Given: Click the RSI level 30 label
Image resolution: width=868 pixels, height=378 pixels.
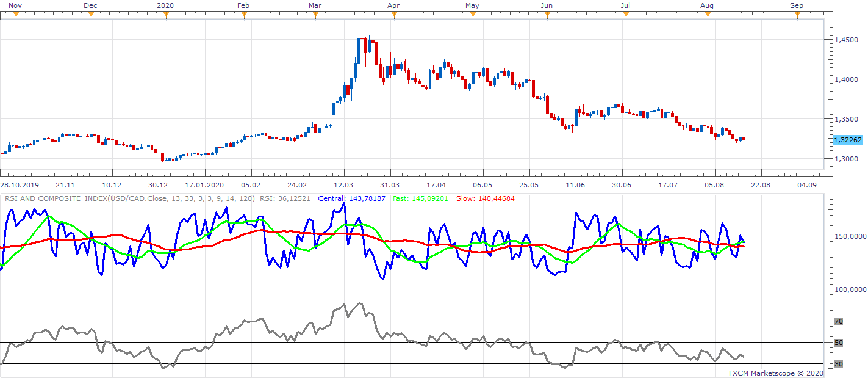Looking at the screenshot, I should coord(838,364).
